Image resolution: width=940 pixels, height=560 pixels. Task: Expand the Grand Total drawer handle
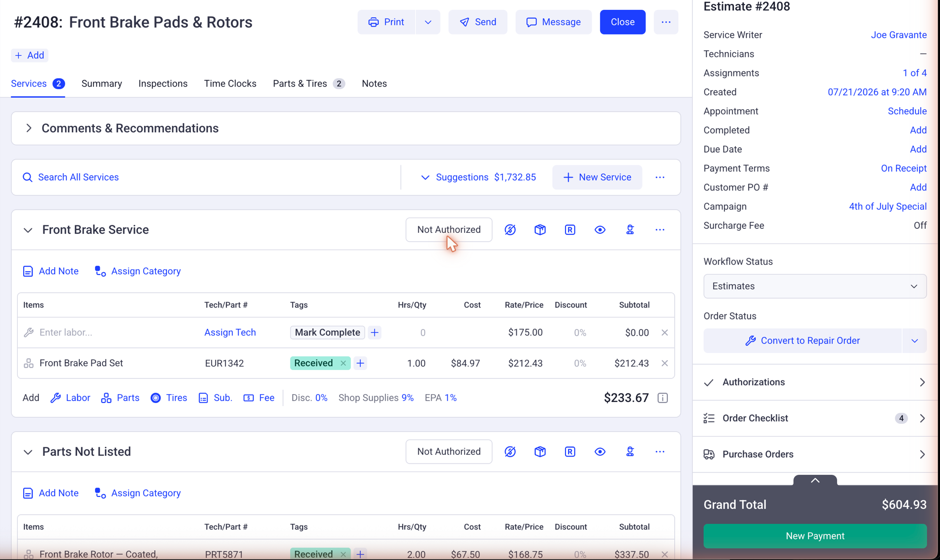point(815,480)
